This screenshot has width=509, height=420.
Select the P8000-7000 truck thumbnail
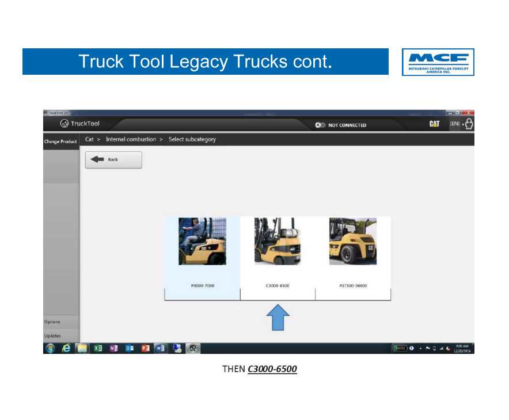click(x=202, y=241)
